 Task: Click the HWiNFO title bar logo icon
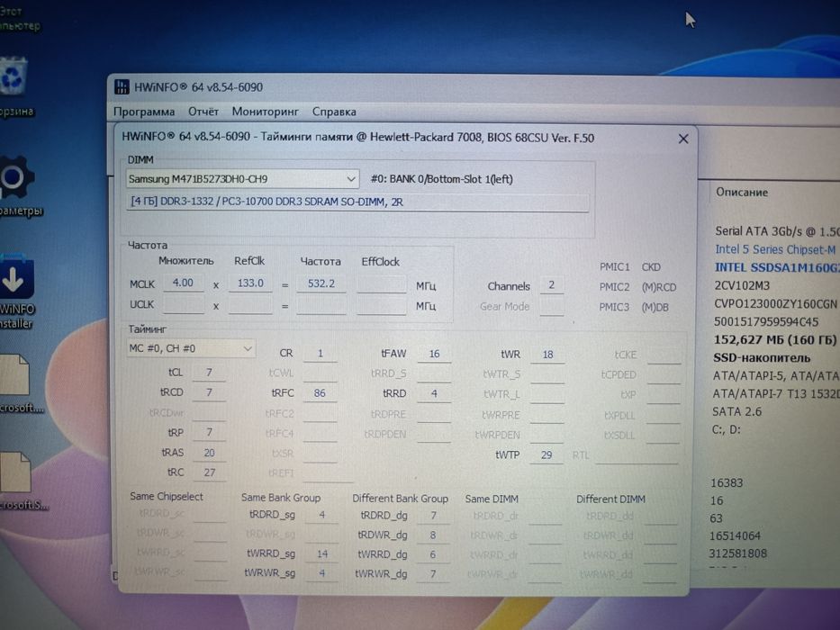tap(122, 86)
